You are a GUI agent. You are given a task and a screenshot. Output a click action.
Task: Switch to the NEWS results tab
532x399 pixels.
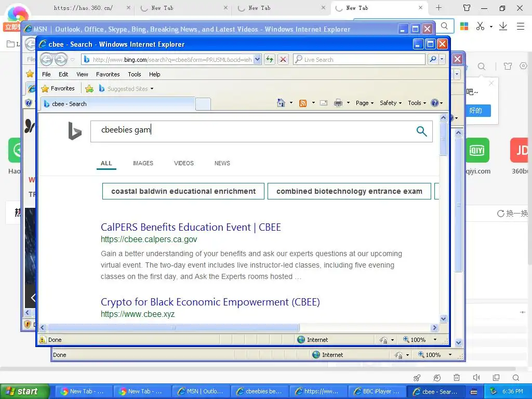[222, 163]
